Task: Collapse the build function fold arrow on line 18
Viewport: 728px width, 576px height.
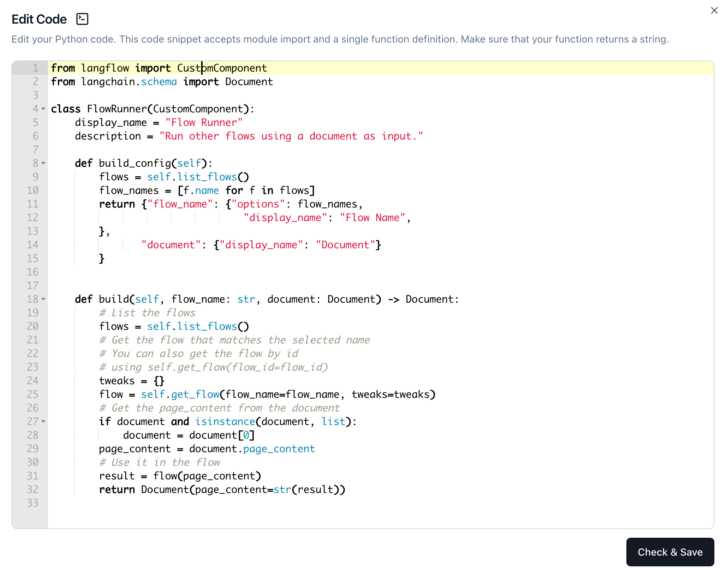Action: [x=43, y=299]
